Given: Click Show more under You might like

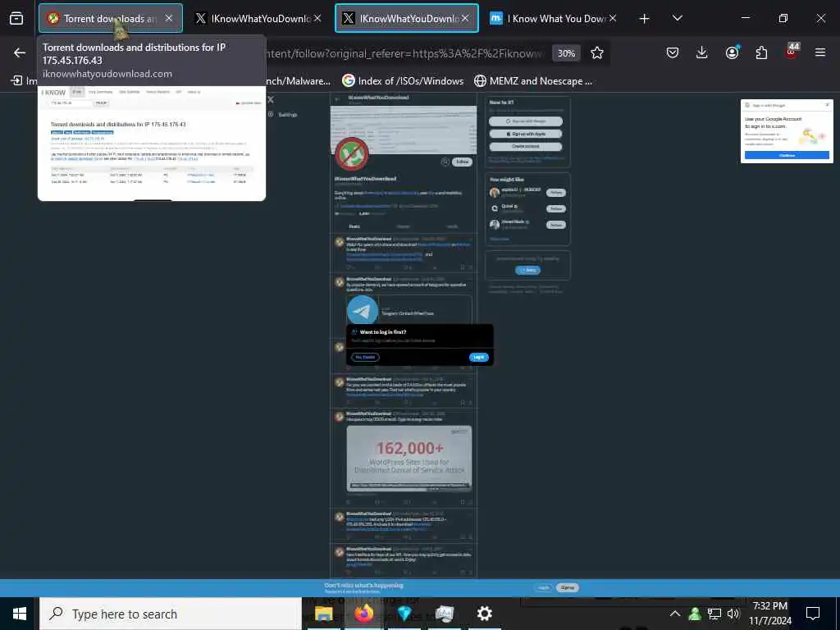Looking at the screenshot, I should pyautogui.click(x=500, y=239).
